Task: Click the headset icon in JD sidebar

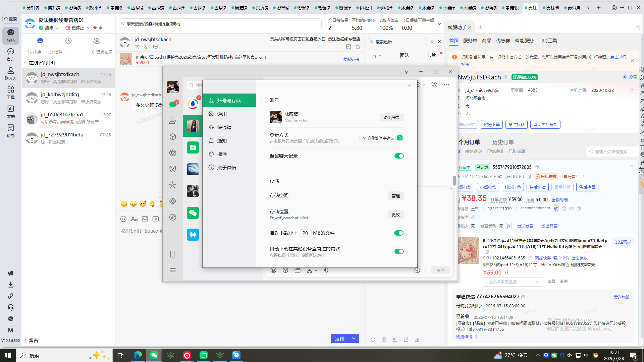Action: pyautogui.click(x=11, y=307)
